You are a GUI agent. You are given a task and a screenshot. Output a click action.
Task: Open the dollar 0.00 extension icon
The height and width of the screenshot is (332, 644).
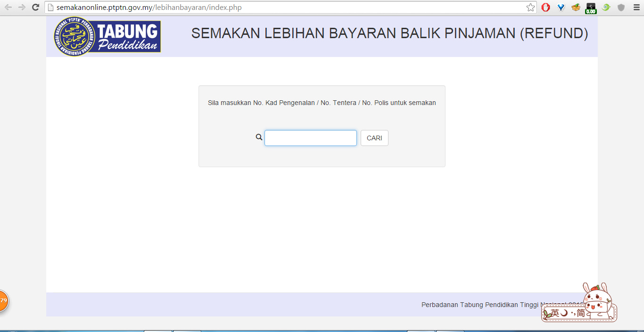(x=591, y=8)
